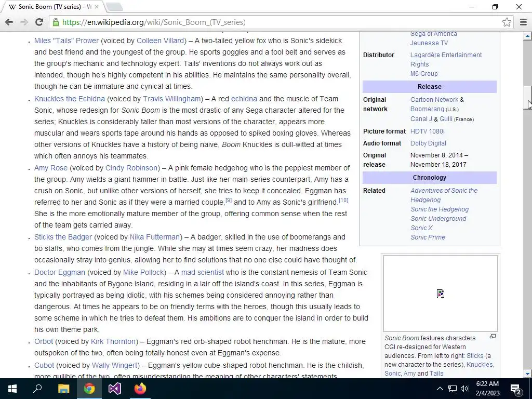532x399 pixels.
Task: Click the taskbar clock showing 6:22 AM
Action: point(487,389)
